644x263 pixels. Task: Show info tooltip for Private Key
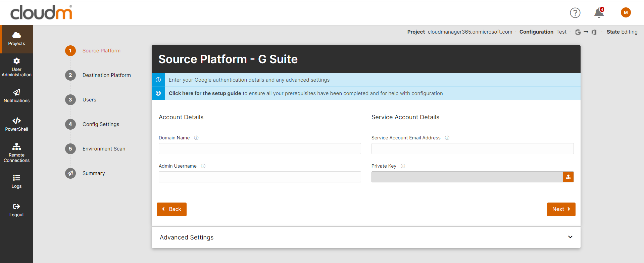point(403,166)
